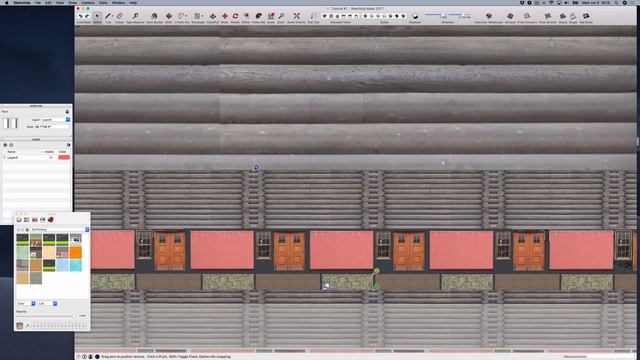This screenshot has height=360, width=640.
Task: Choose the Orbit tool
Action: (169, 16)
